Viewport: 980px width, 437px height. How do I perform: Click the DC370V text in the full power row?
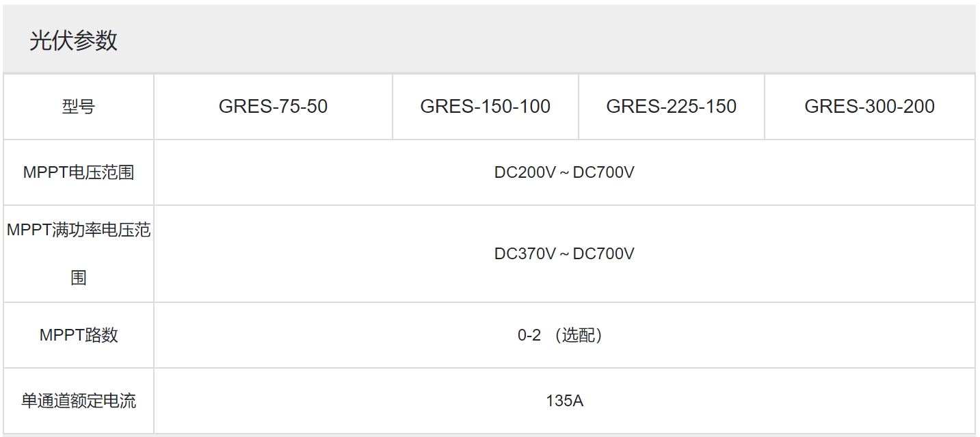click(525, 254)
